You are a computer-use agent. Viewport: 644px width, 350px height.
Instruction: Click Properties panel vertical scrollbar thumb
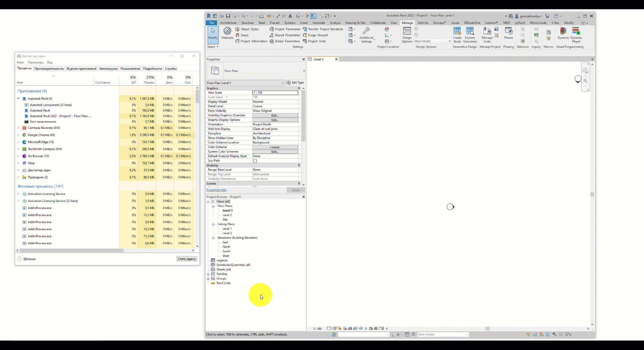coord(304,116)
